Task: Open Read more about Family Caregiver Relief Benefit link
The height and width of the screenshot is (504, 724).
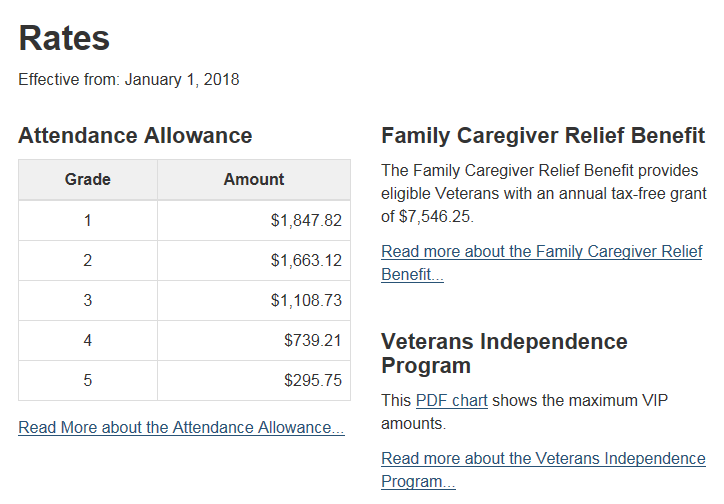Action: click(x=542, y=263)
